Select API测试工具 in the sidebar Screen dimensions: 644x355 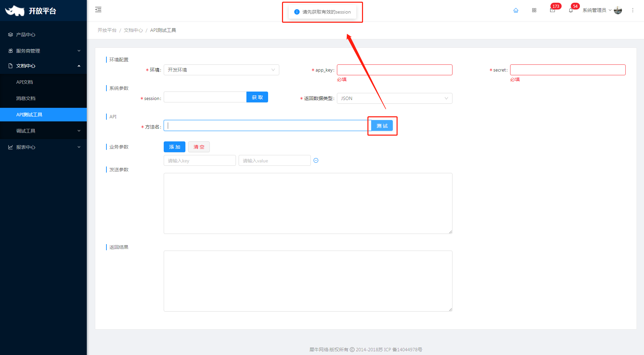[43, 115]
